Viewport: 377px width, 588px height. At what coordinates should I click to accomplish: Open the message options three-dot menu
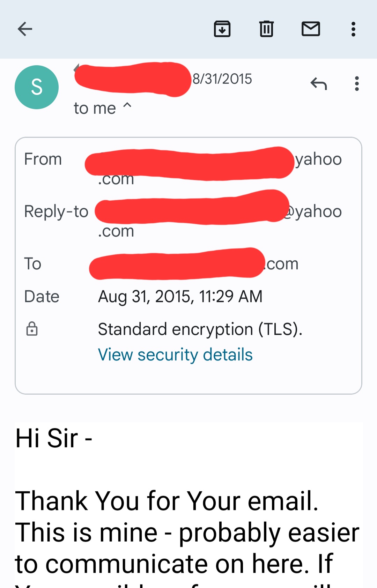(x=357, y=84)
